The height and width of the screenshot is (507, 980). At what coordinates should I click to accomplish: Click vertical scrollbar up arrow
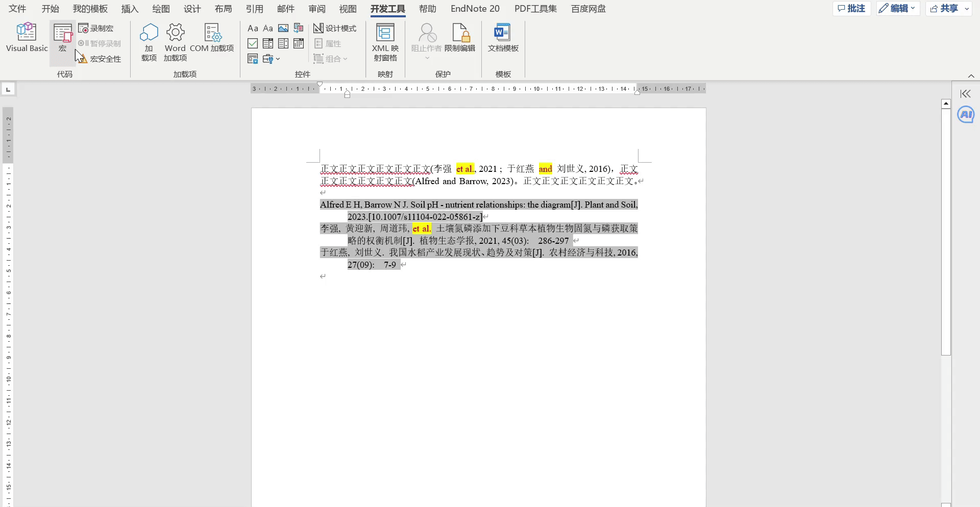coord(946,104)
